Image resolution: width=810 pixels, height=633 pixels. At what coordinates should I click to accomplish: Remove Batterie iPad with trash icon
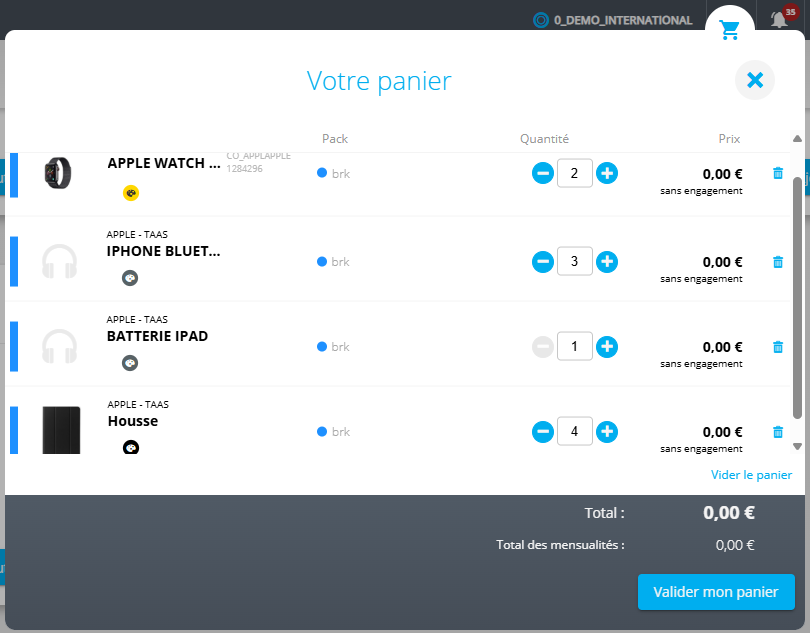pos(778,347)
